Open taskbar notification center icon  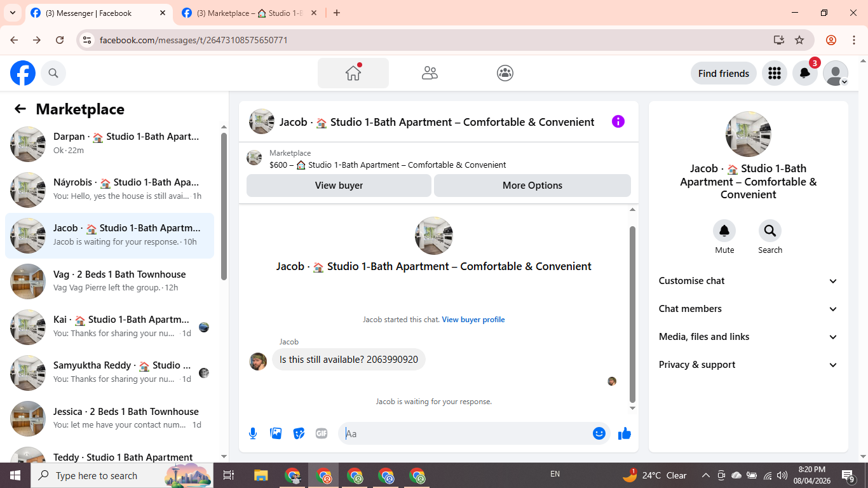tap(848, 475)
